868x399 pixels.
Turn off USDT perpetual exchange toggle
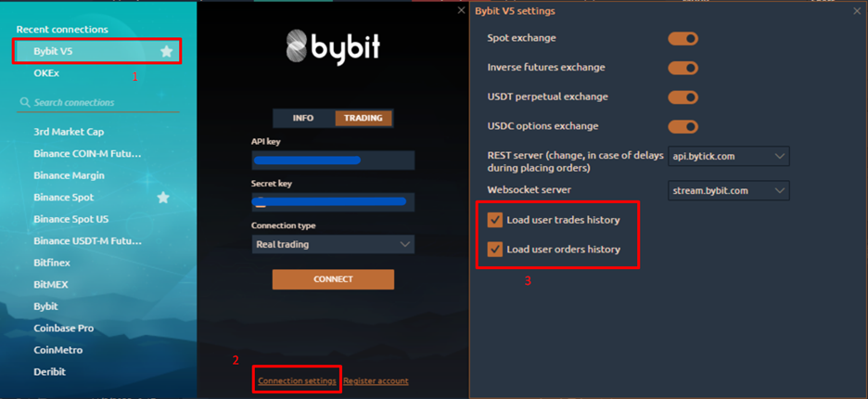coord(683,97)
